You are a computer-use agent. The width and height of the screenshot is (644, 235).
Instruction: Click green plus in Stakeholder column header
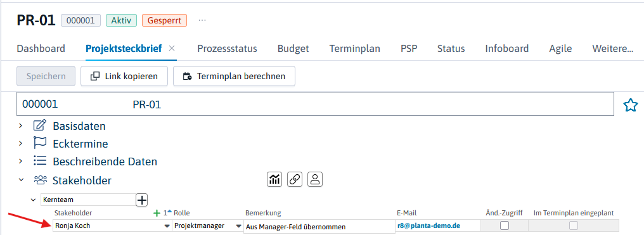[157, 213]
